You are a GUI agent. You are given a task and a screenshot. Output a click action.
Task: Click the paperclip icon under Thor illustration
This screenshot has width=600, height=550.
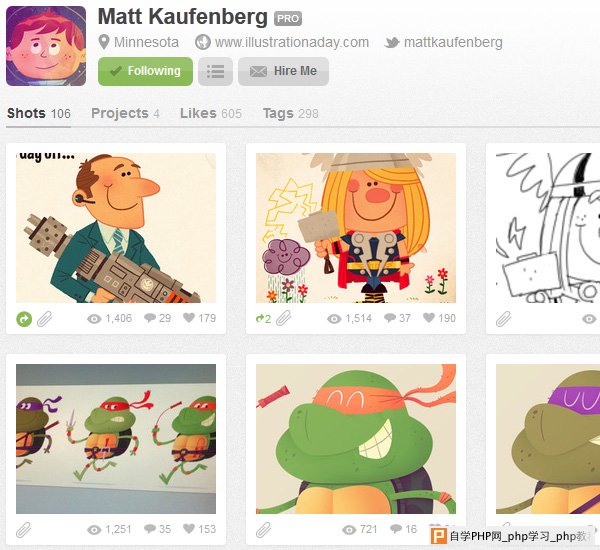click(x=284, y=318)
